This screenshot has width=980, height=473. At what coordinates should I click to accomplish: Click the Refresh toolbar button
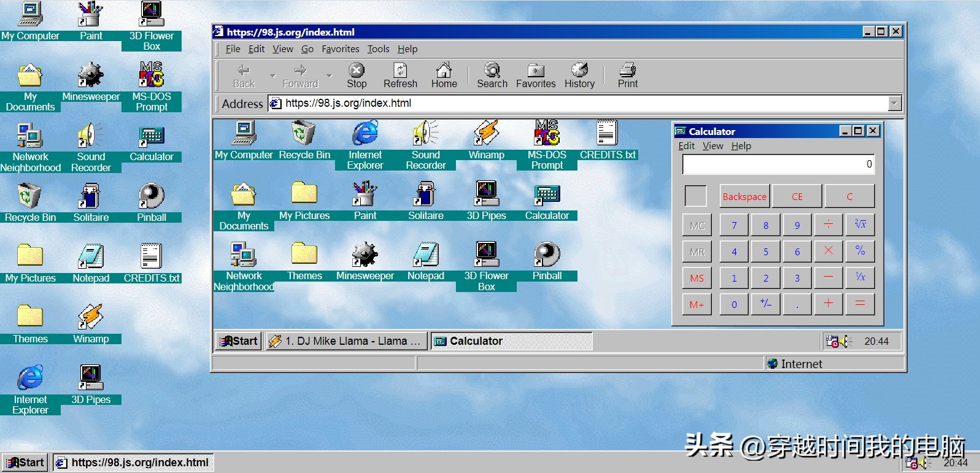pos(400,76)
